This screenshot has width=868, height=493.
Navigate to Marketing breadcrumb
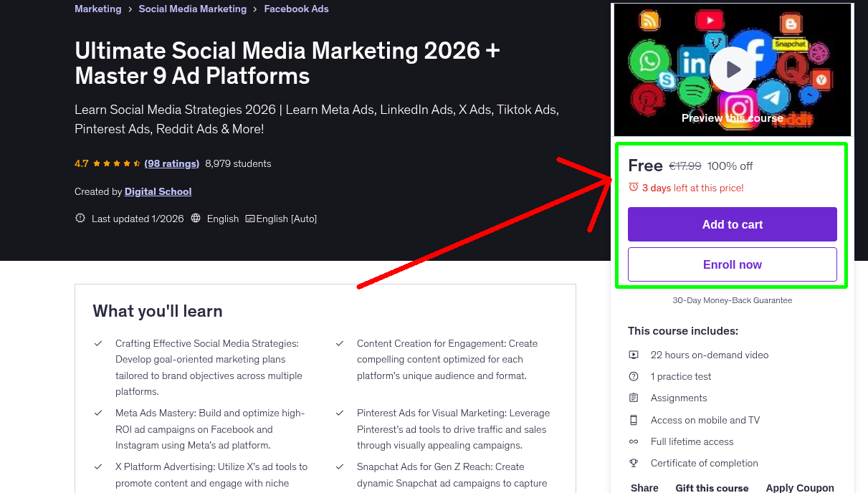click(98, 9)
